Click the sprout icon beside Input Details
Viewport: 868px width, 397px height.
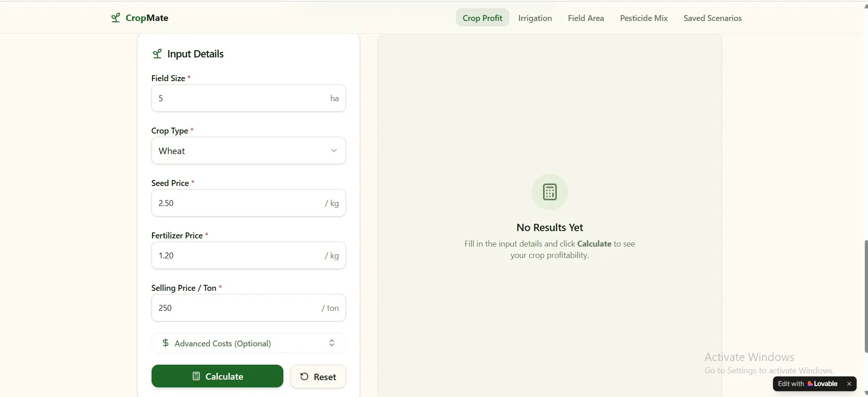157,54
